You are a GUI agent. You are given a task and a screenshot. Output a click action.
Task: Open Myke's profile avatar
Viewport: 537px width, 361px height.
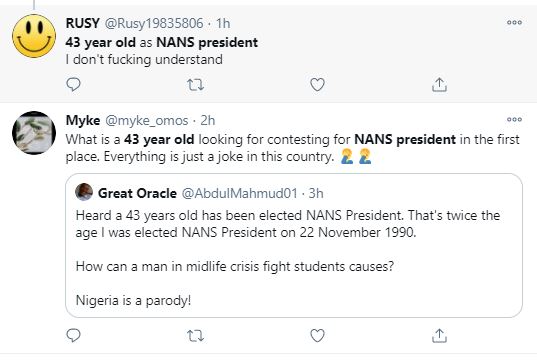click(x=34, y=133)
